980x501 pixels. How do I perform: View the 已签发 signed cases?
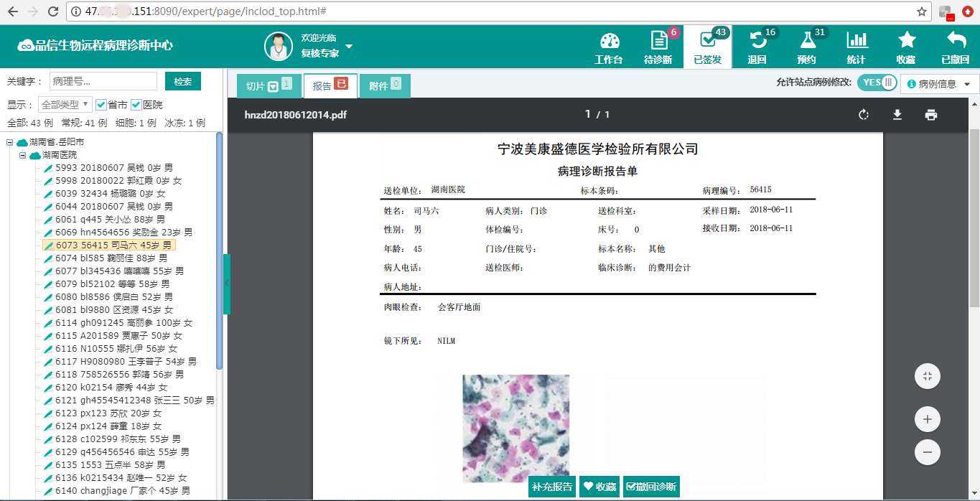tap(708, 46)
